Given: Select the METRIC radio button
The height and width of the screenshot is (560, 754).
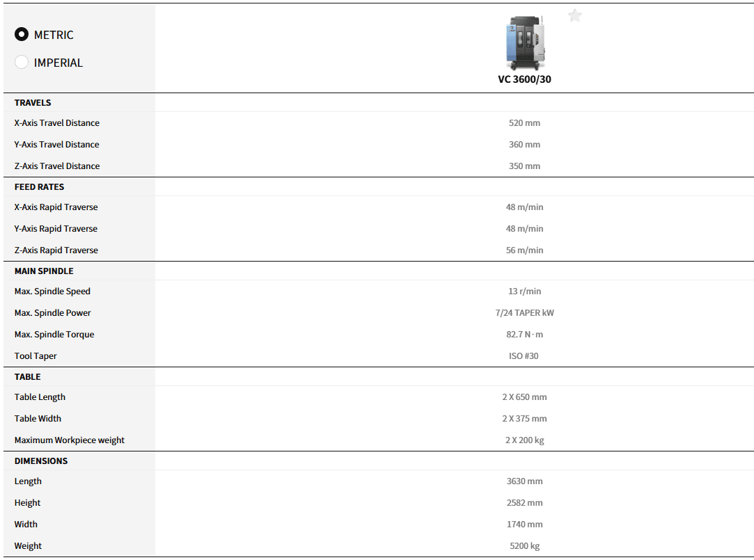Looking at the screenshot, I should point(22,34).
